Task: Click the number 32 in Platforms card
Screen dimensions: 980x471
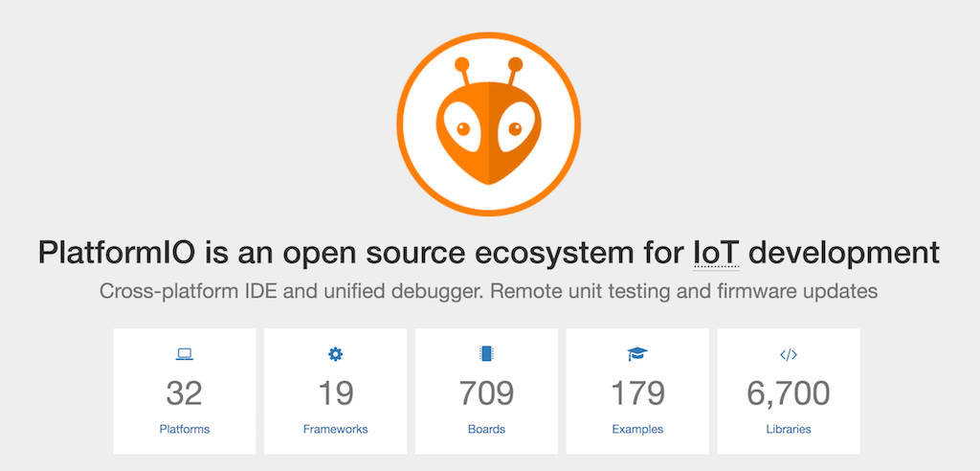Action: [x=185, y=392]
